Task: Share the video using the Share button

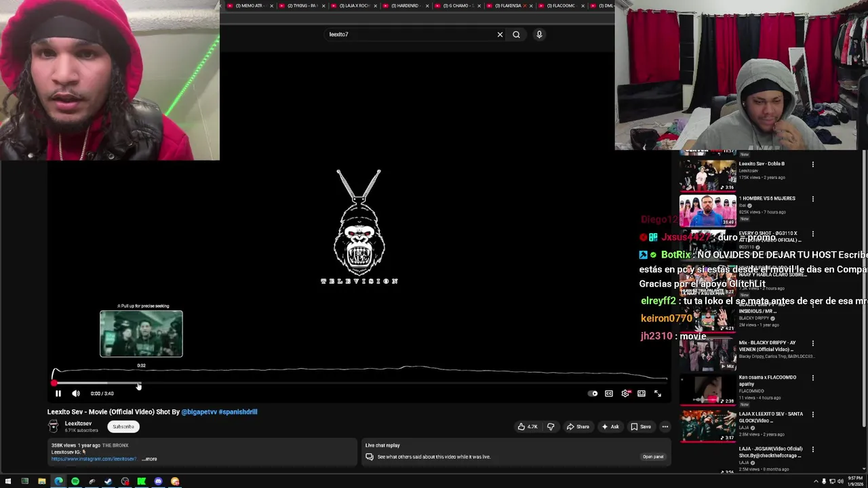Action: click(x=578, y=426)
